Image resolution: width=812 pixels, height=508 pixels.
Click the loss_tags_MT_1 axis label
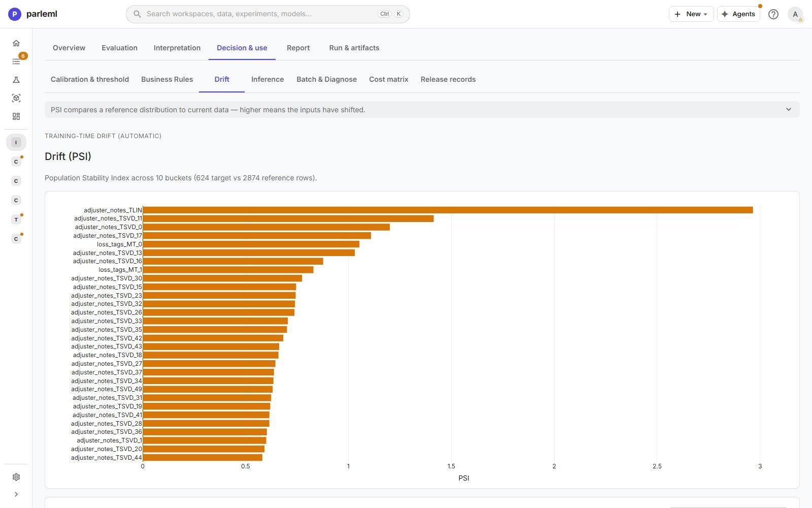(x=120, y=270)
